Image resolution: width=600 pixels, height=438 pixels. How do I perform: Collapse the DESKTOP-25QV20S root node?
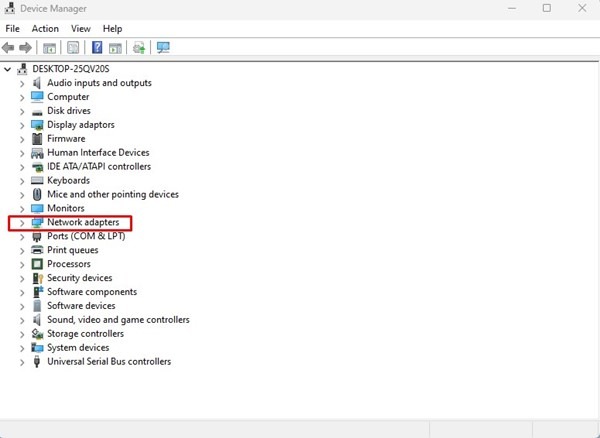click(x=8, y=69)
